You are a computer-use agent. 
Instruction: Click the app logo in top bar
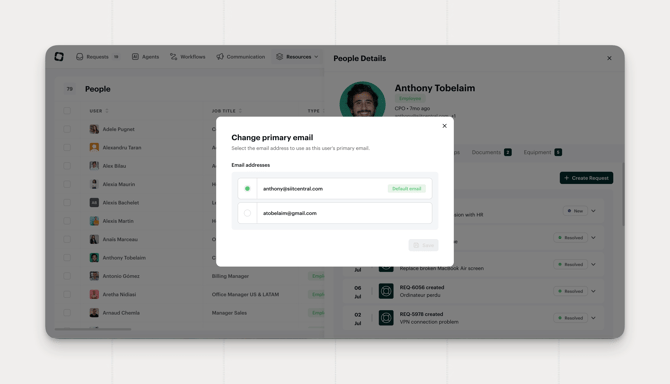coord(59,56)
